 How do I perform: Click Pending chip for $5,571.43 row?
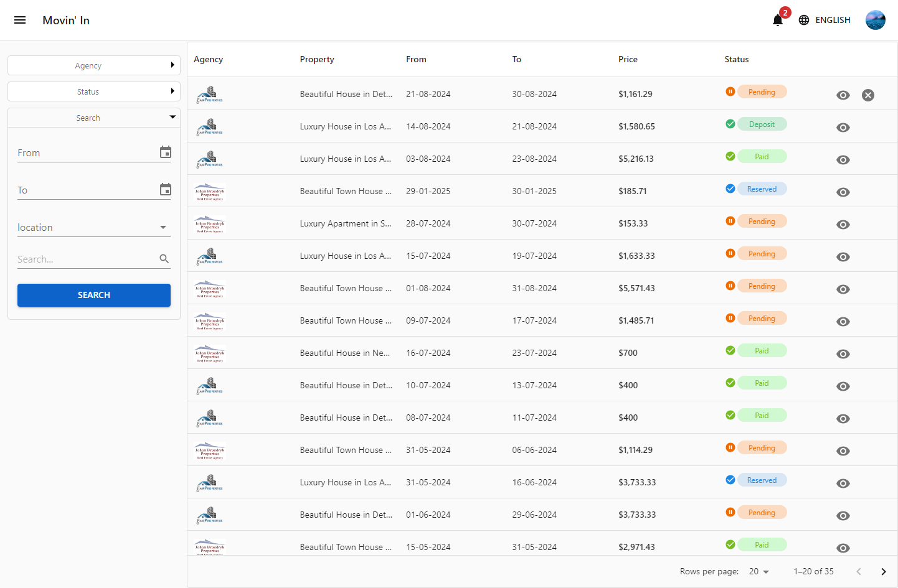(x=762, y=286)
